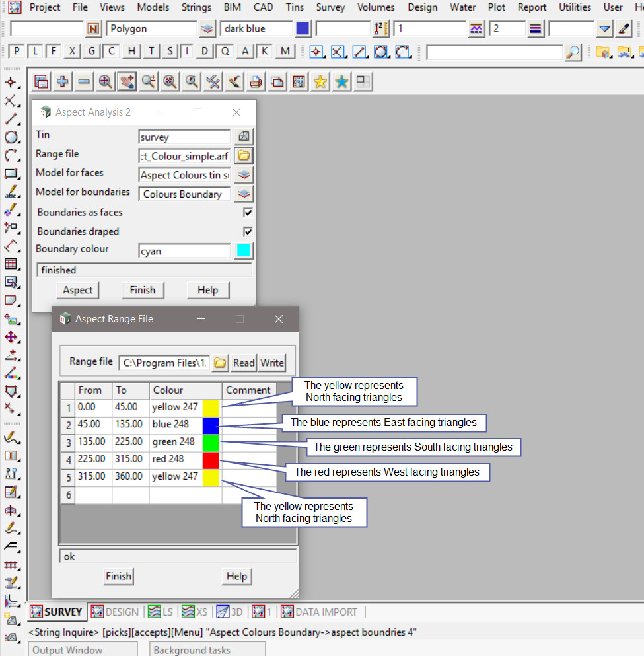Browse for Range file via folder icon
644x656 pixels.
tap(244, 156)
